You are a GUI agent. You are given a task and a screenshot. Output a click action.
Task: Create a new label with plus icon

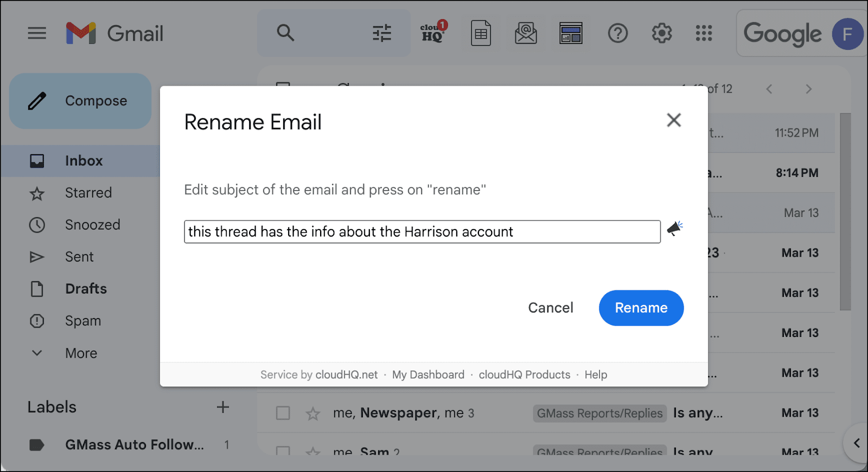(223, 407)
